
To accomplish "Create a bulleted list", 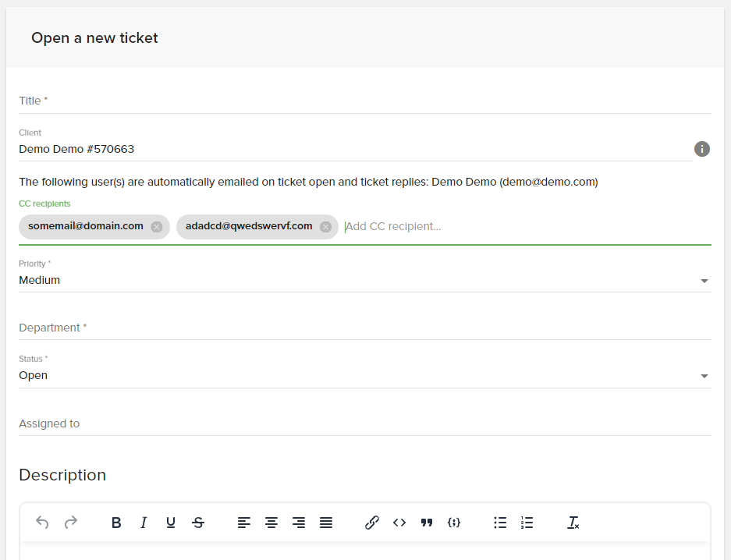I will 500,523.
